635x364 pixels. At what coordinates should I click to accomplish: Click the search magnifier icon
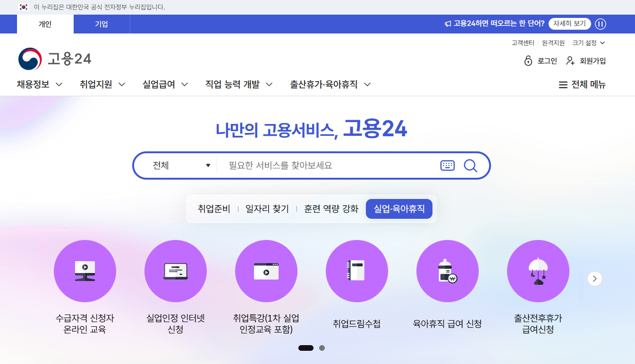pyautogui.click(x=470, y=165)
